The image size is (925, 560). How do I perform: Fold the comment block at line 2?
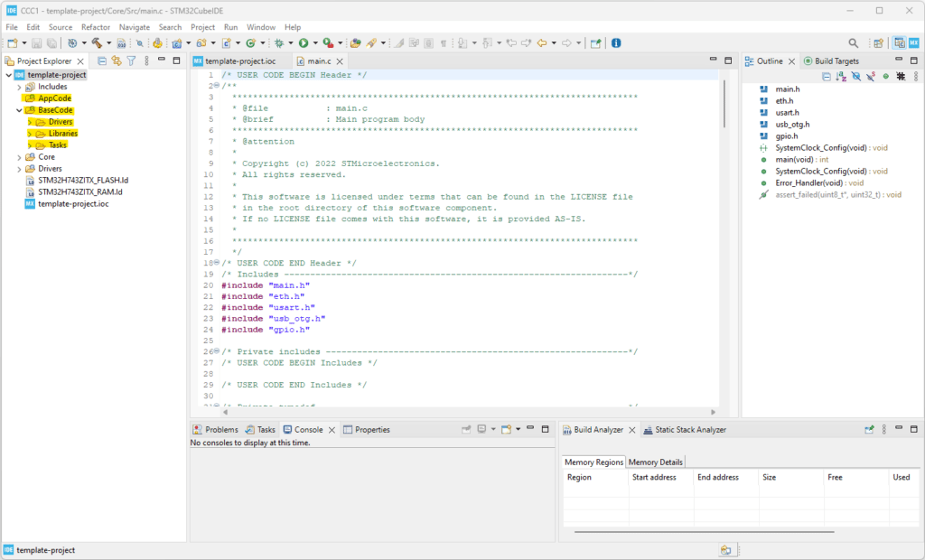pyautogui.click(x=217, y=86)
